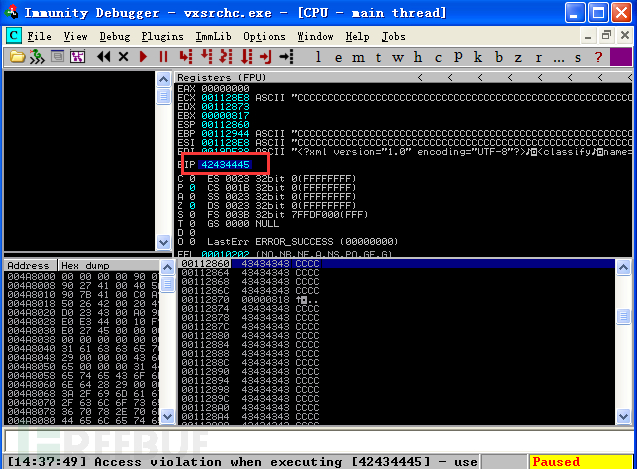Show executable modules via 'e' button
Screen dimensions: 637x469
338,58
